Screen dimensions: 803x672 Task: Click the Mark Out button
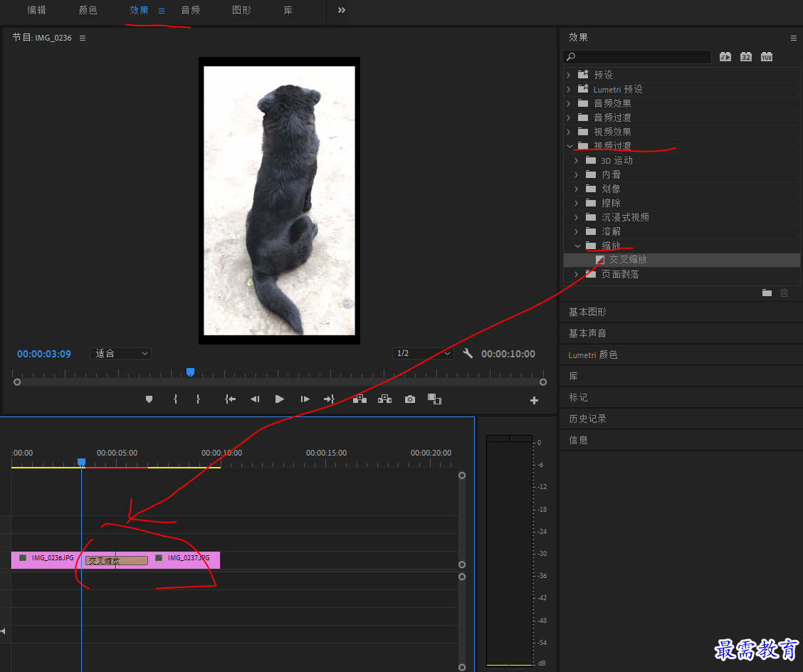(198, 399)
